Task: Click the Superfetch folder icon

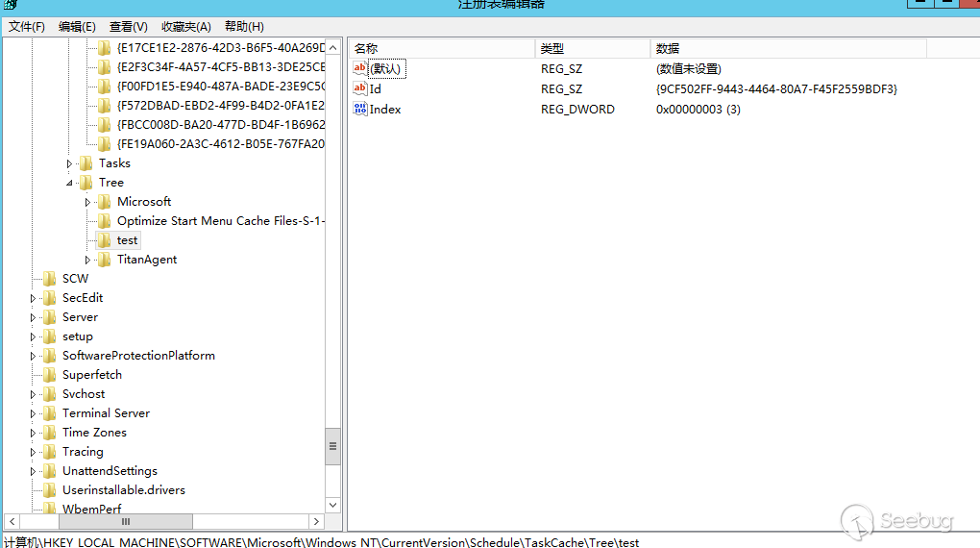Action: [x=49, y=375]
